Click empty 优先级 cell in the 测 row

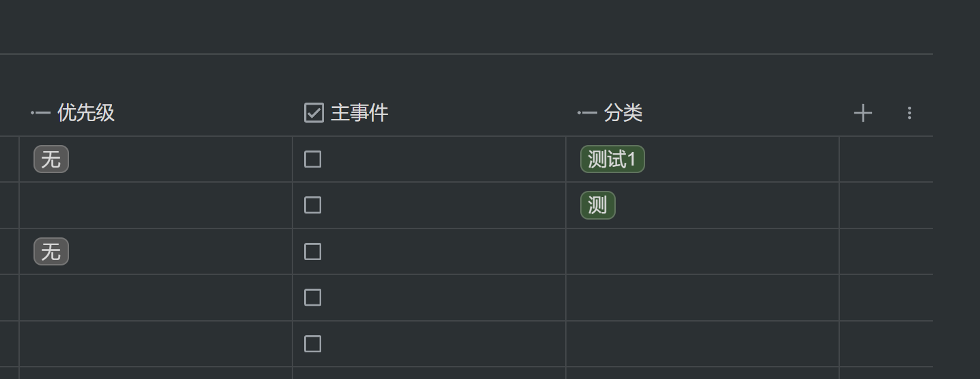[x=156, y=205]
